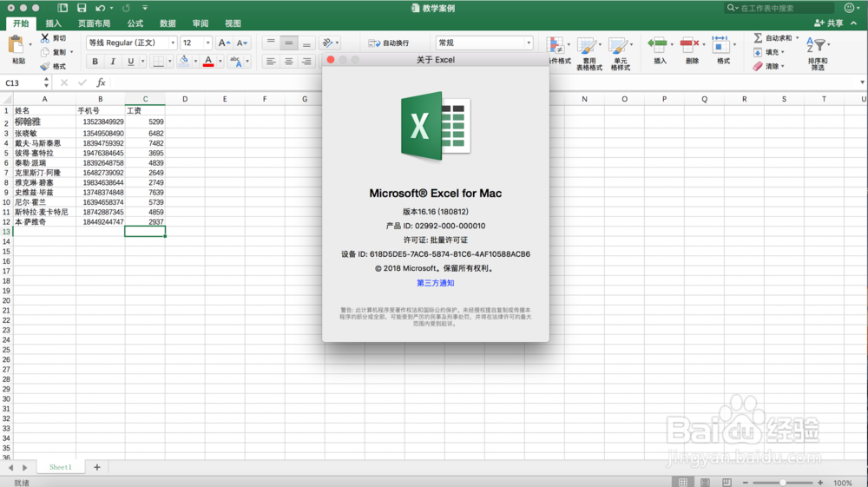Switch to the 数据 tab
Screen dimensions: 868x487
pos(168,23)
